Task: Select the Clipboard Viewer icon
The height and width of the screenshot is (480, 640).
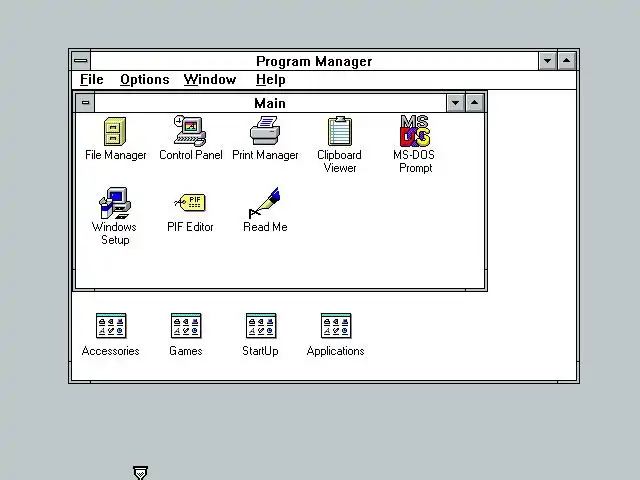Action: [x=340, y=131]
